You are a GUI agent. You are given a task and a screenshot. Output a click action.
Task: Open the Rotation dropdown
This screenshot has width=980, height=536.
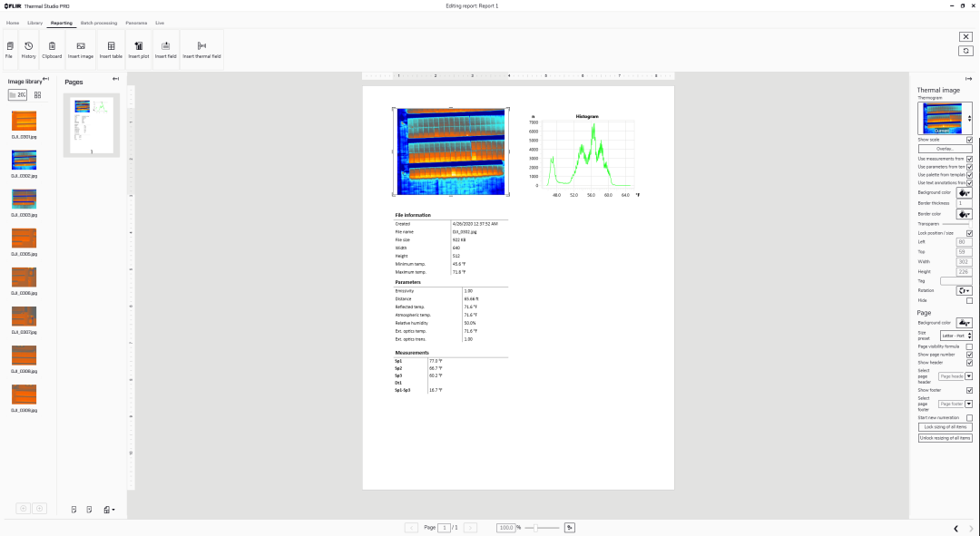tap(964, 290)
